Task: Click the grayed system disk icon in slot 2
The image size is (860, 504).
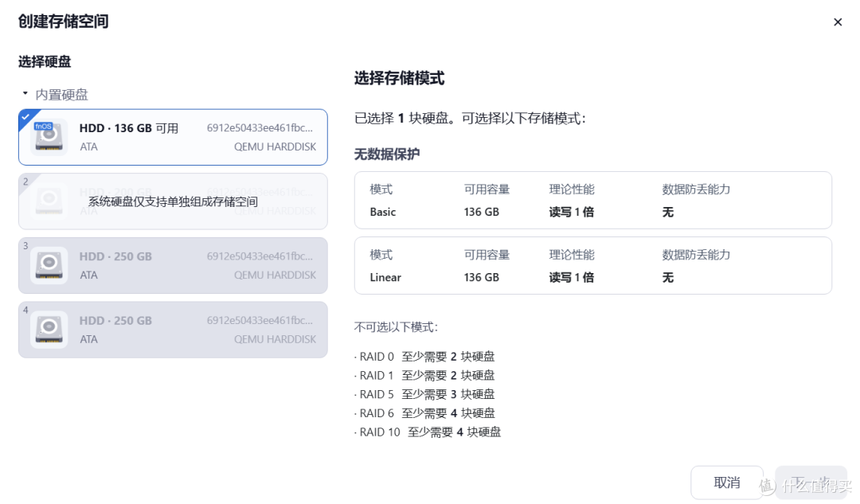Action: pyautogui.click(x=49, y=201)
